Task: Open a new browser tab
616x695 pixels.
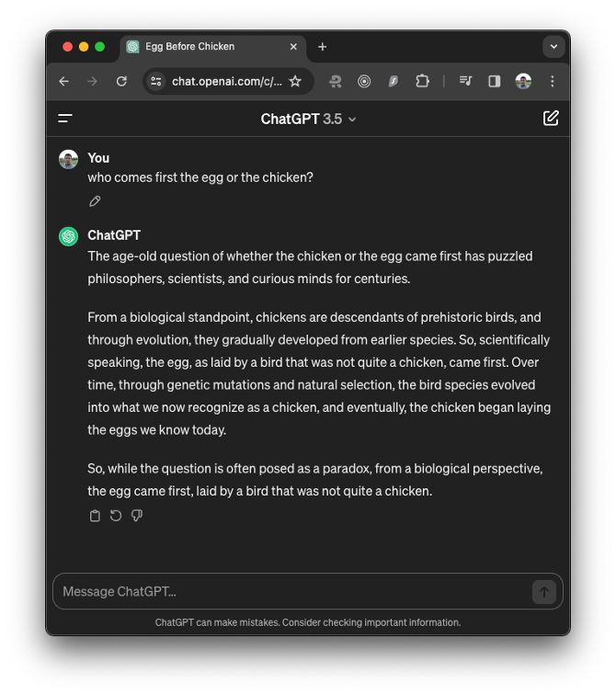Action: click(322, 47)
